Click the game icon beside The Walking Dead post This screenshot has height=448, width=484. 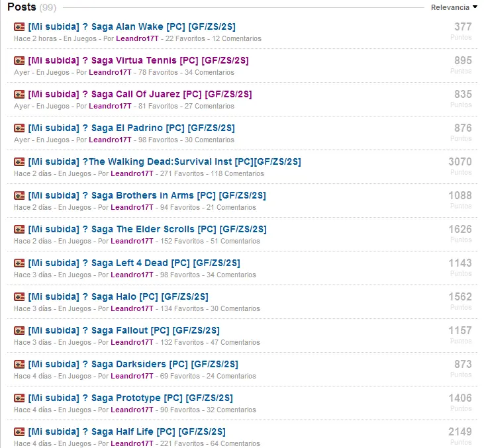[x=19, y=161]
